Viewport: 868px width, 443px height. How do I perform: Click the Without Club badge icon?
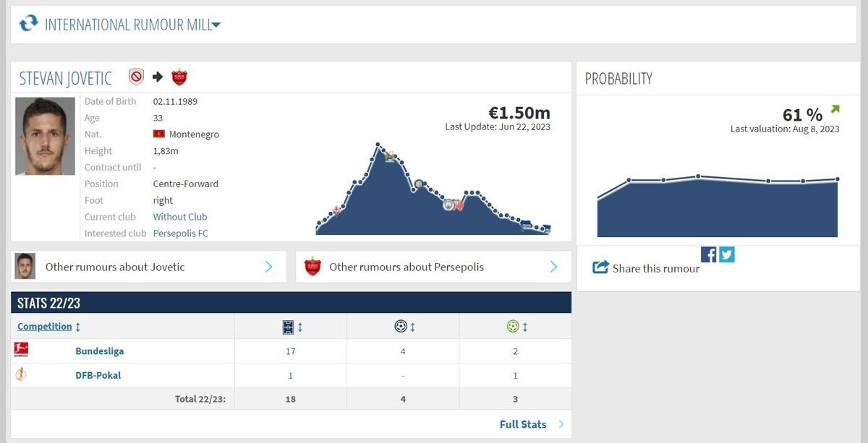point(136,77)
